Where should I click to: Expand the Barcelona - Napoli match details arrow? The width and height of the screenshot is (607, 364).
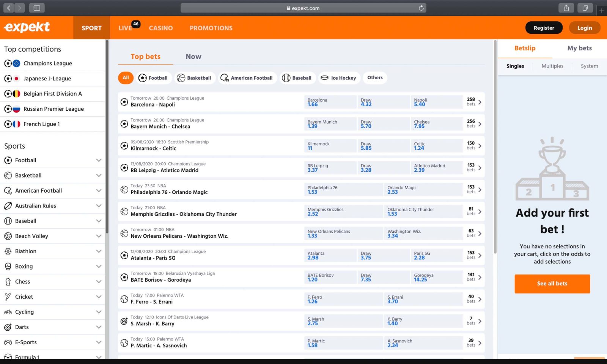(480, 102)
